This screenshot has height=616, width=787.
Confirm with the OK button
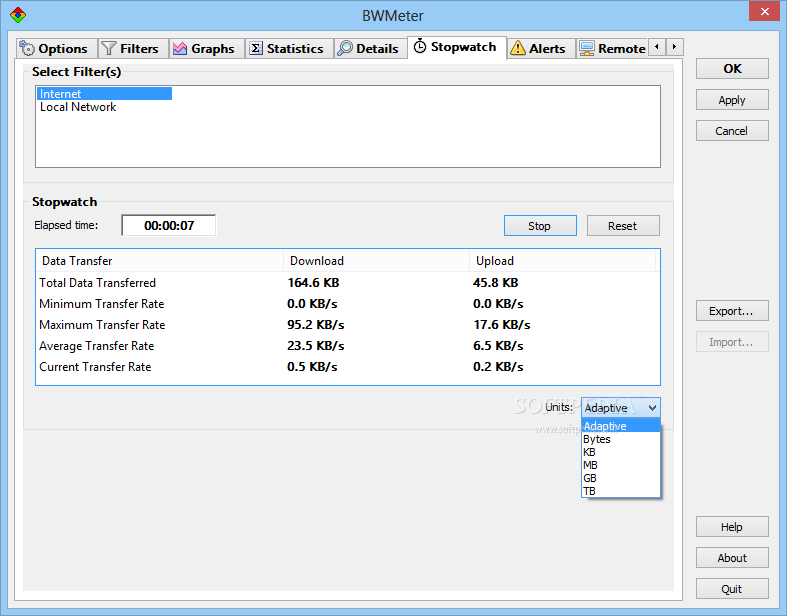point(732,69)
